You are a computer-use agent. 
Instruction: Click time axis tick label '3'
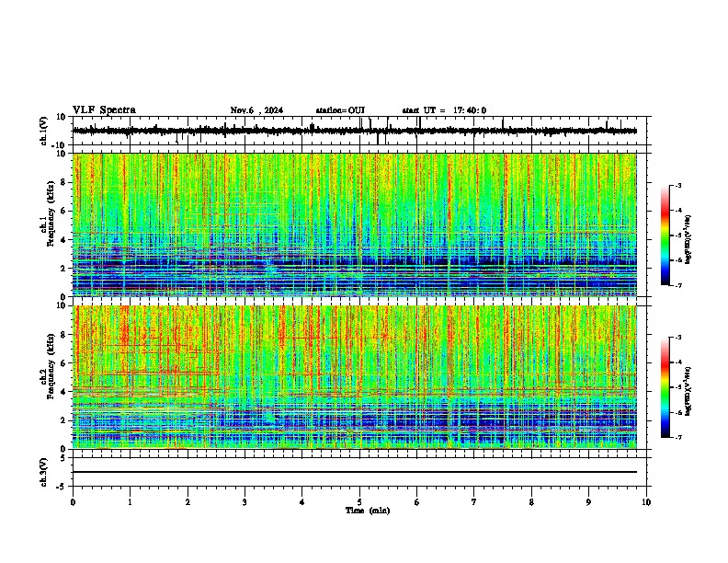point(245,502)
